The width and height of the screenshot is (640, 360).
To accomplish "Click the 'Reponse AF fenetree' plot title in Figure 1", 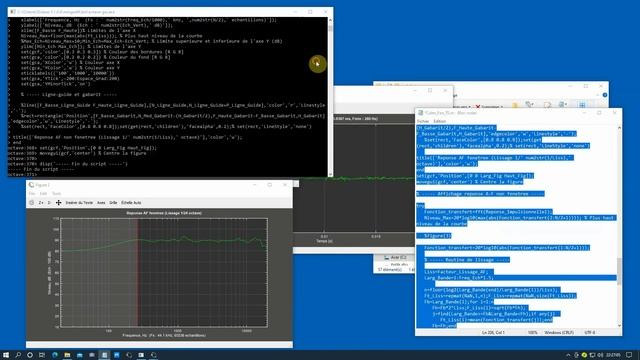I will pos(164,213).
